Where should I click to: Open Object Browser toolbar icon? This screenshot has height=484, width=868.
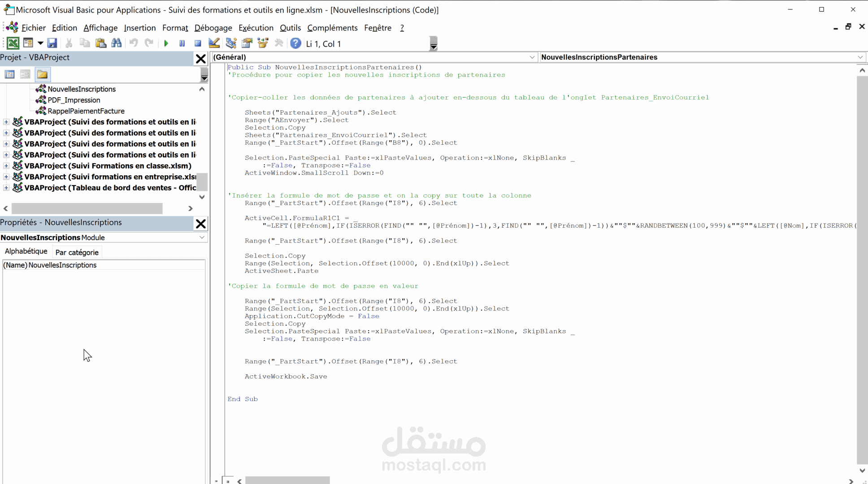tap(263, 43)
